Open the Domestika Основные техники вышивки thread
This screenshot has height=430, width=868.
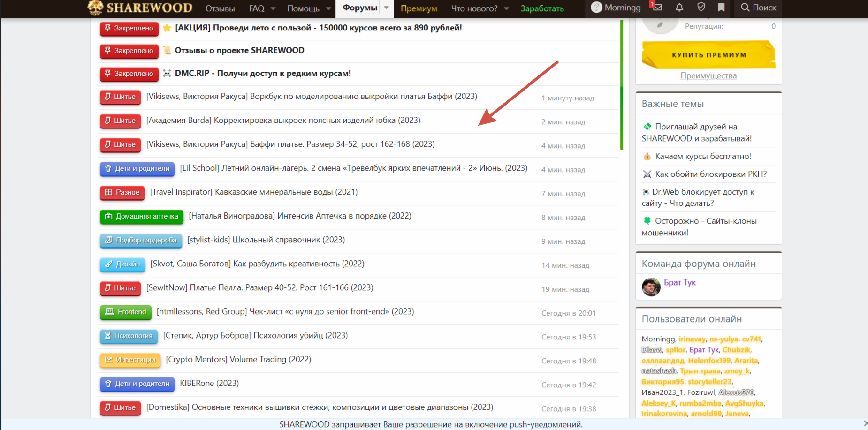click(320, 407)
